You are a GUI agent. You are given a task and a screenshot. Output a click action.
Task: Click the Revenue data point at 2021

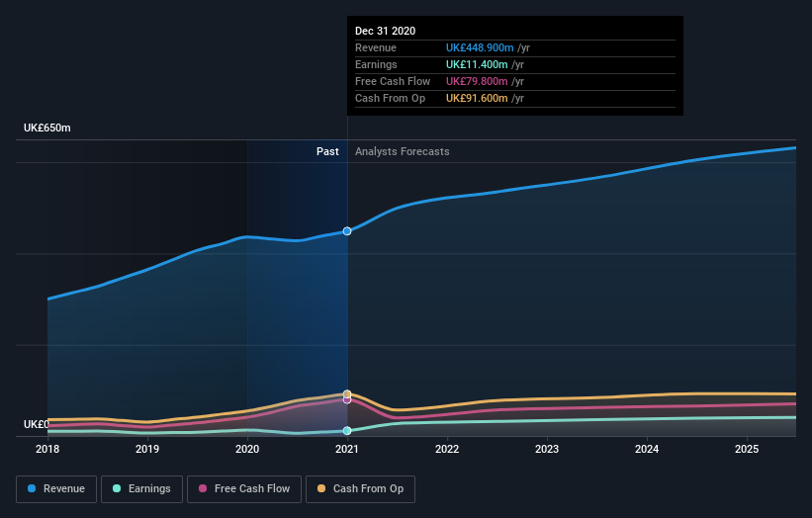point(347,231)
